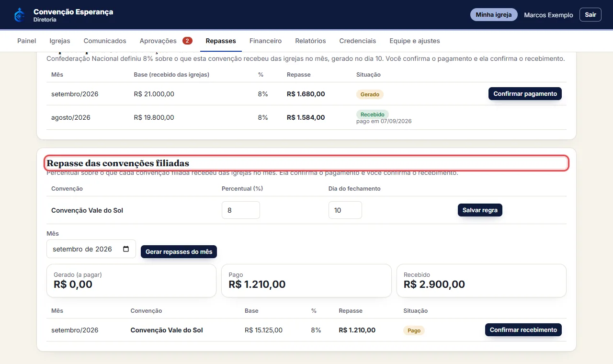Click the base value R$ 15.125,00
The height and width of the screenshot is (364, 613).
point(263,330)
